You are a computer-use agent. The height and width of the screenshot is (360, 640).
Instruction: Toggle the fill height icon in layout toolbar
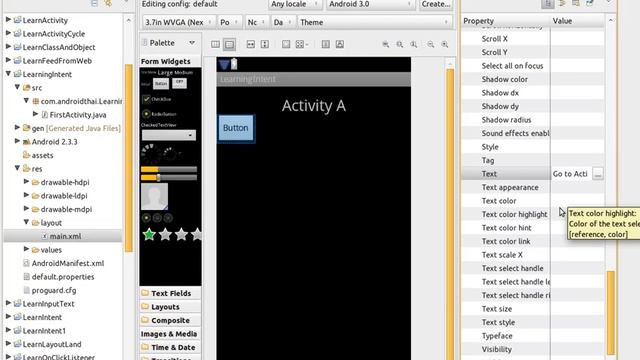[265, 44]
